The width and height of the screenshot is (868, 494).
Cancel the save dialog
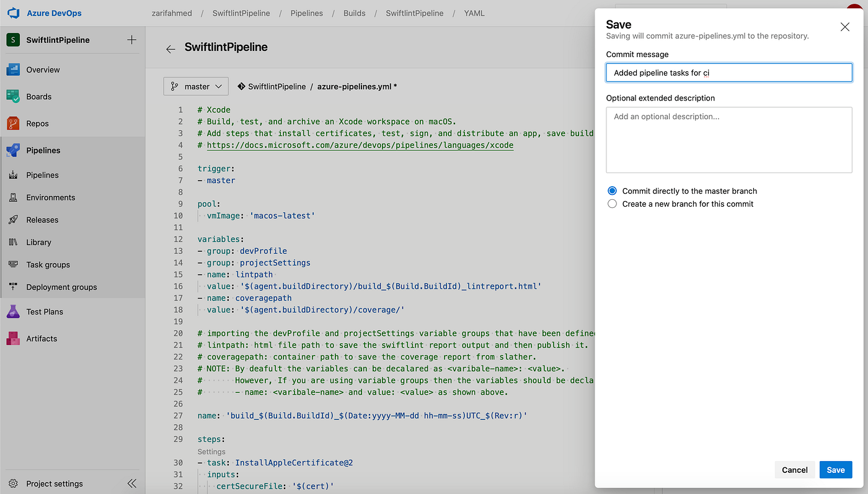click(x=794, y=470)
